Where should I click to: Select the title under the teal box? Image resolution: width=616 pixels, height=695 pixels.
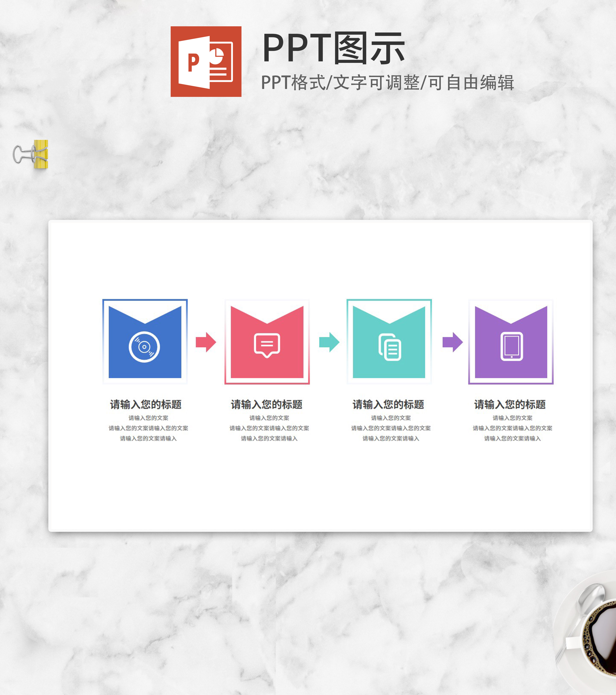coord(388,404)
